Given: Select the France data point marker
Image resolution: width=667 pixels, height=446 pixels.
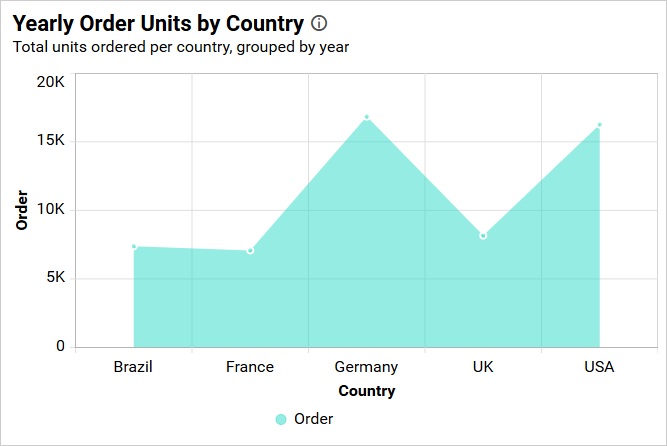Looking at the screenshot, I should [x=250, y=250].
